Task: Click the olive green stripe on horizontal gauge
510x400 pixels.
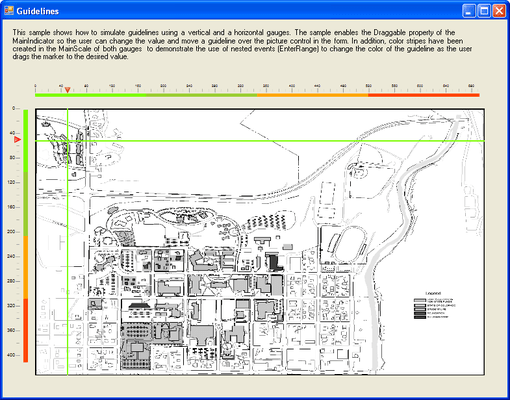Action: pos(202,95)
